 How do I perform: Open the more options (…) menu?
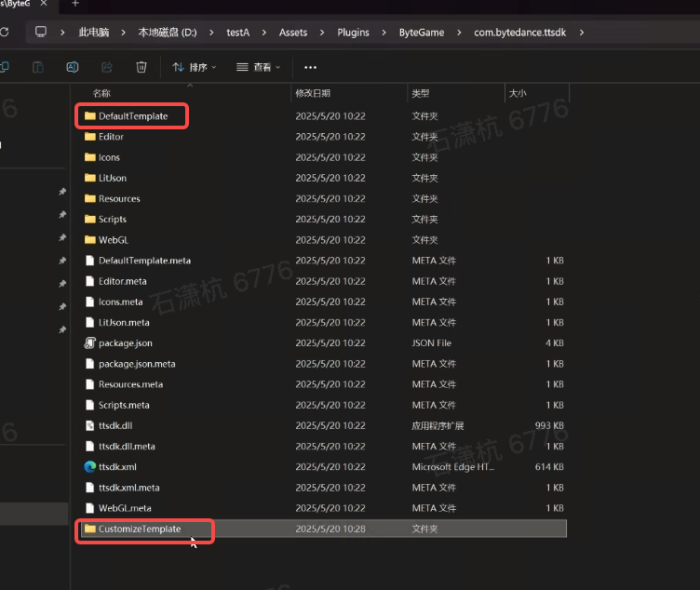310,67
